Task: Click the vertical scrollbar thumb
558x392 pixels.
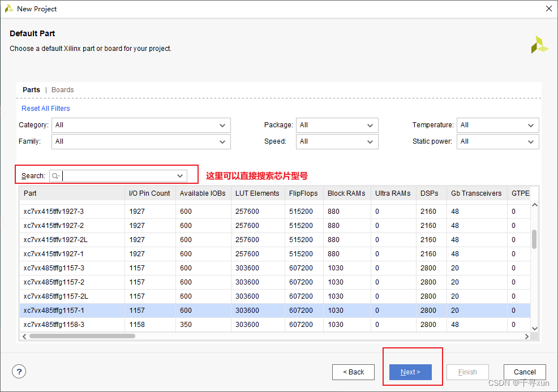Action: [534, 239]
